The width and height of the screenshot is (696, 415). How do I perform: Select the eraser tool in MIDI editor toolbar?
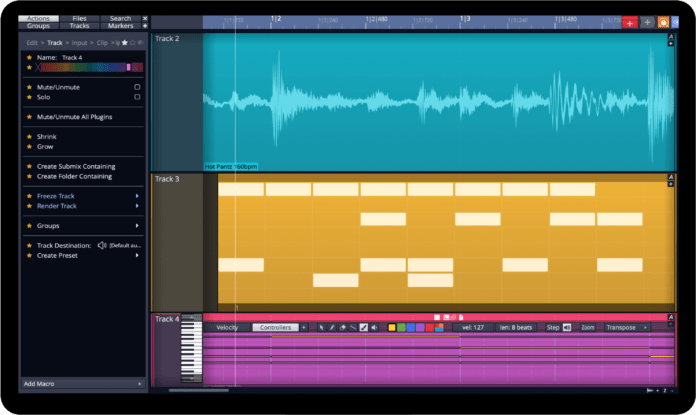[342, 327]
